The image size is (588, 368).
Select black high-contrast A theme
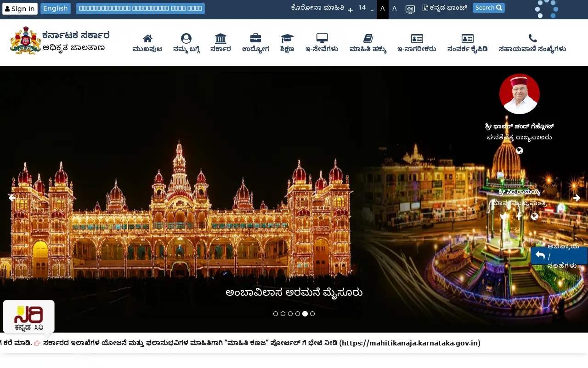(383, 9)
